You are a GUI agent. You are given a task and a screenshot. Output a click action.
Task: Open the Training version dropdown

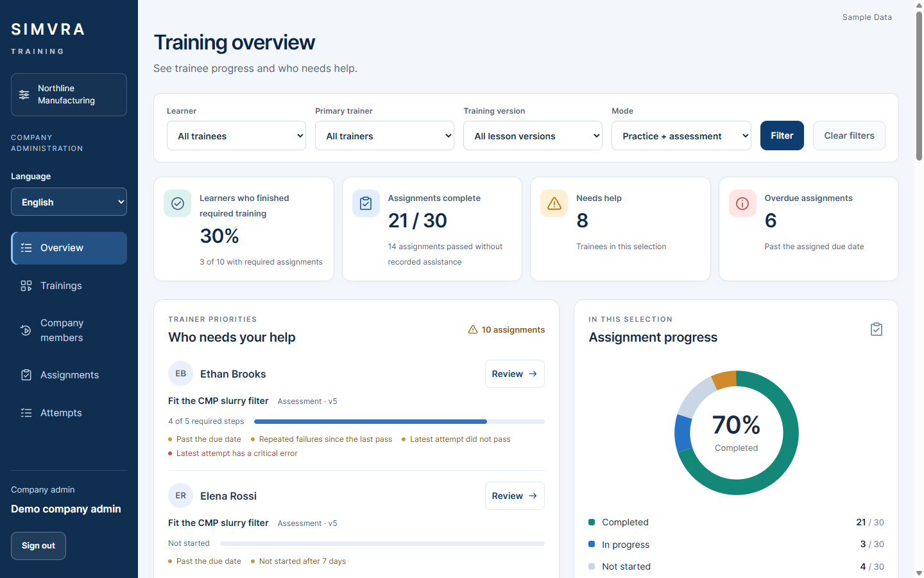click(533, 136)
